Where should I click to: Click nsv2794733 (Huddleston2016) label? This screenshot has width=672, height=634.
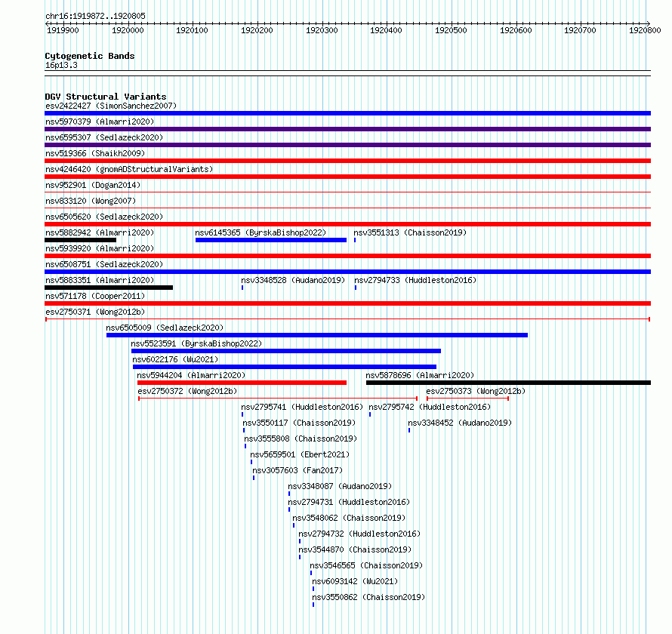415,280
